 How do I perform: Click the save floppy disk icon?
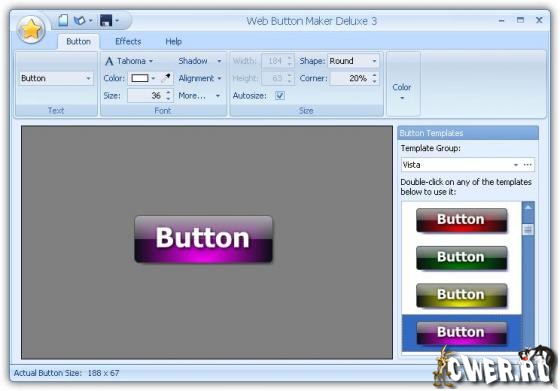click(x=106, y=21)
